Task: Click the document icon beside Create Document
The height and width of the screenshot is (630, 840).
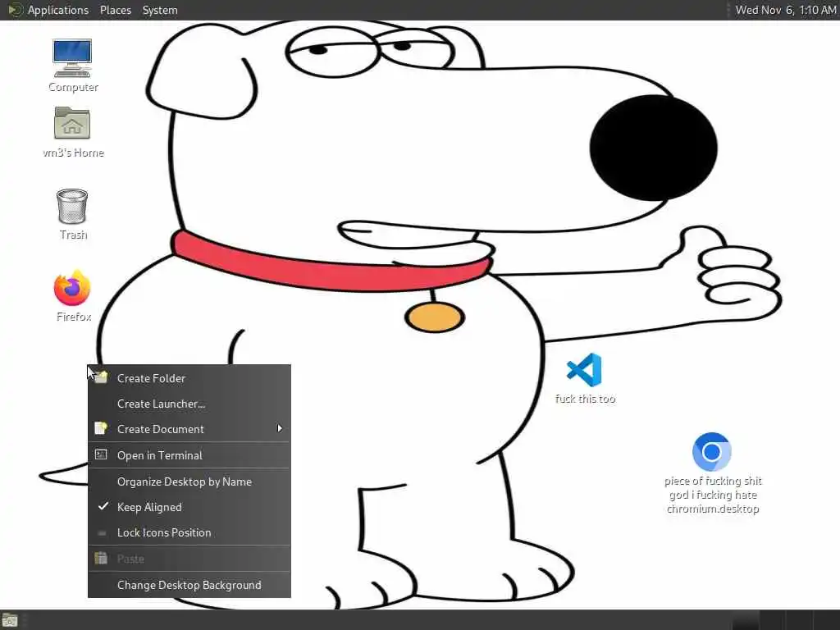Action: coord(101,428)
